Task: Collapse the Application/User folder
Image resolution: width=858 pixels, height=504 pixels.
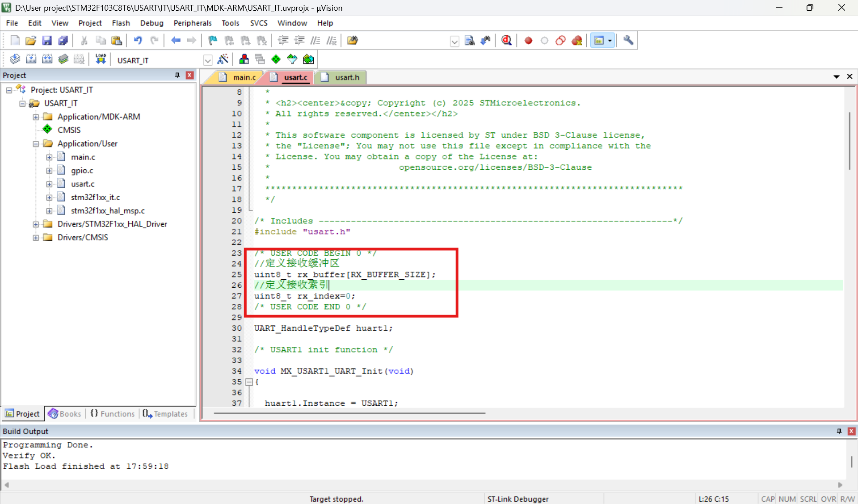Action: 36,144
